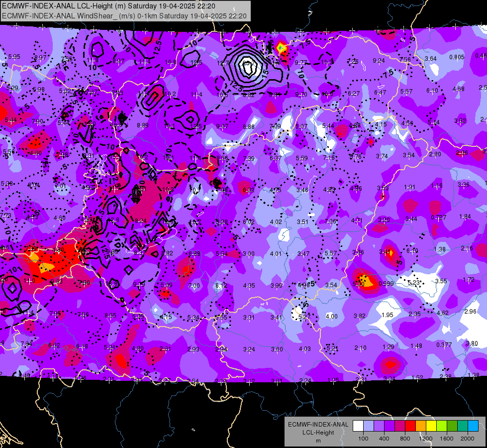Click the grid value '1.95'
Viewport: 487px width, 448px height.
click(388, 315)
